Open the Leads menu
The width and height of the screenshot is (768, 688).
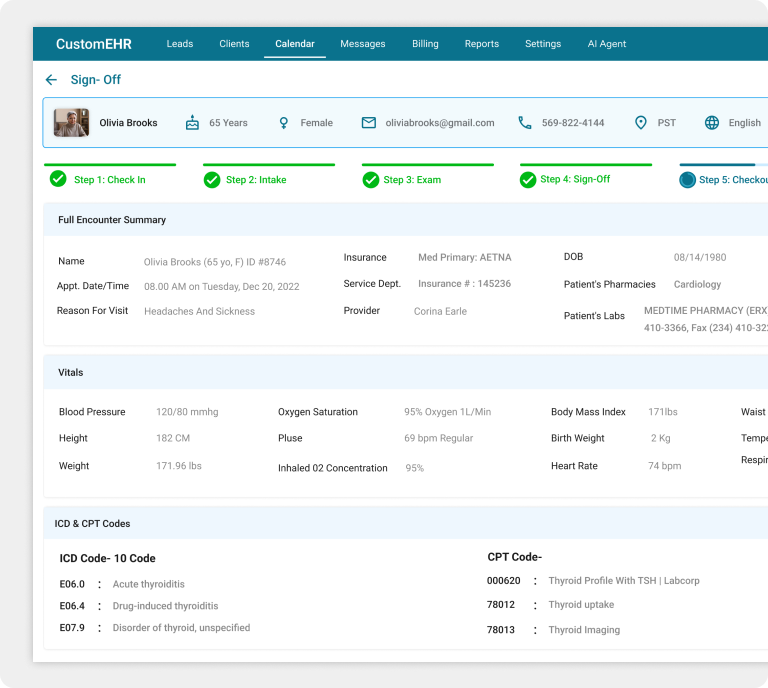(180, 44)
